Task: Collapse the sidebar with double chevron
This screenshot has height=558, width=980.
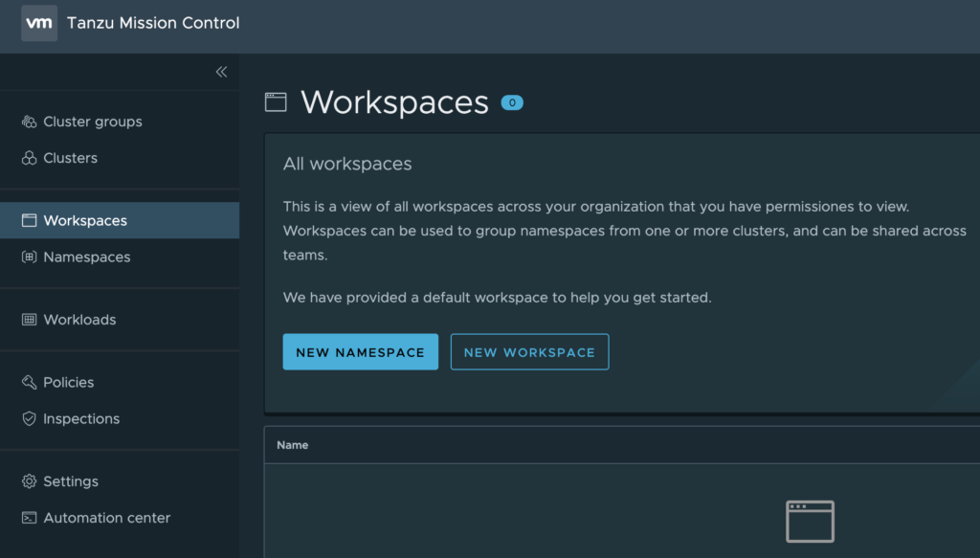Action: pyautogui.click(x=221, y=72)
